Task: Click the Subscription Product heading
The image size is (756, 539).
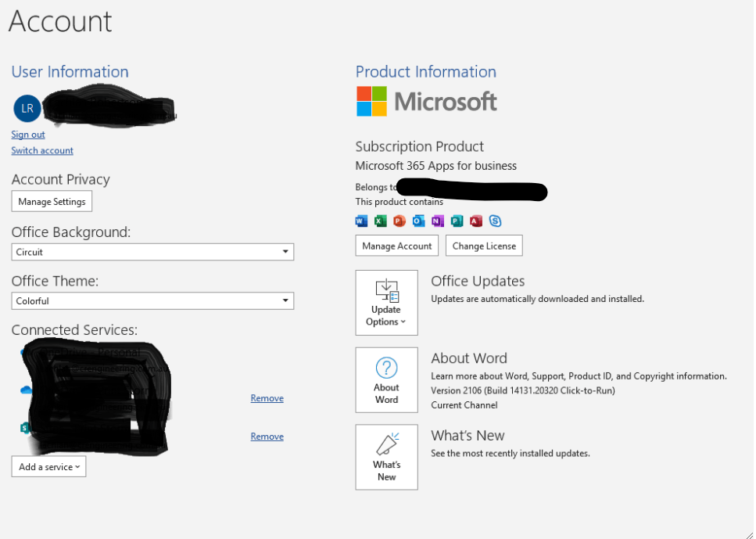Action: pos(420,146)
